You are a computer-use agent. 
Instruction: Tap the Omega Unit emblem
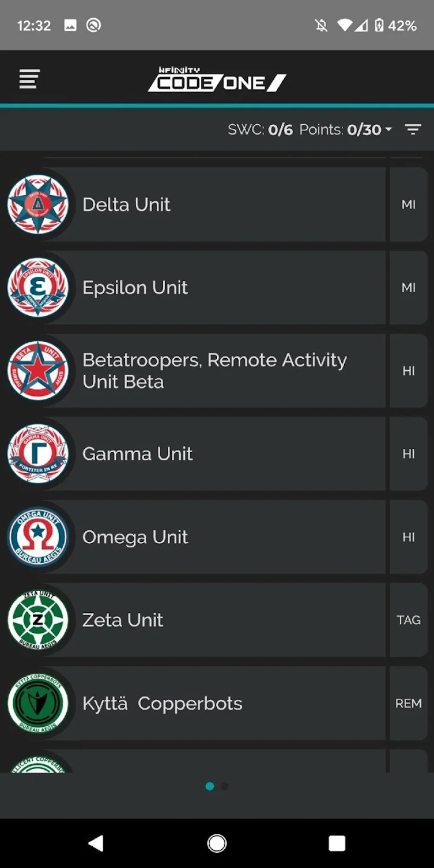tap(38, 537)
